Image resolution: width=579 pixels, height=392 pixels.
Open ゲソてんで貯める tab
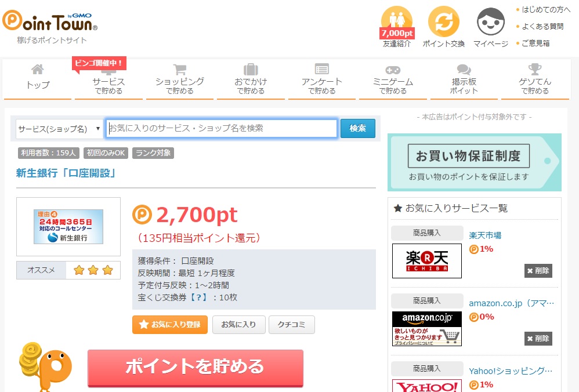535,79
